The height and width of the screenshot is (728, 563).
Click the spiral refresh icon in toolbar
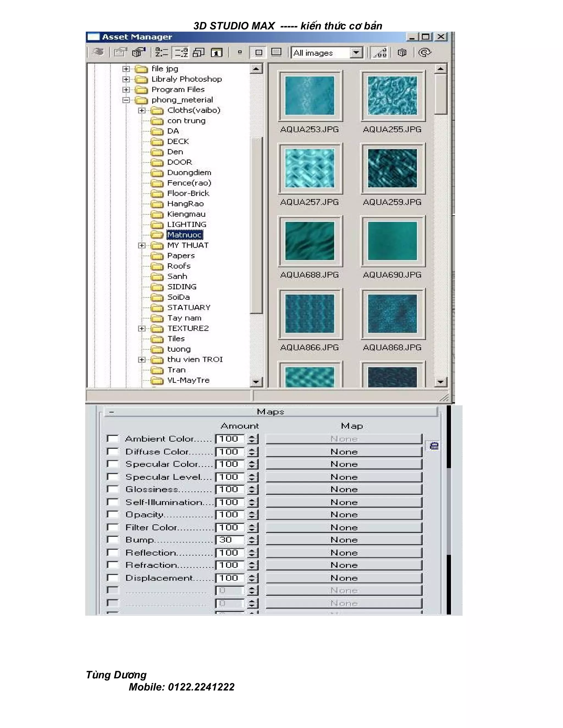pos(424,52)
